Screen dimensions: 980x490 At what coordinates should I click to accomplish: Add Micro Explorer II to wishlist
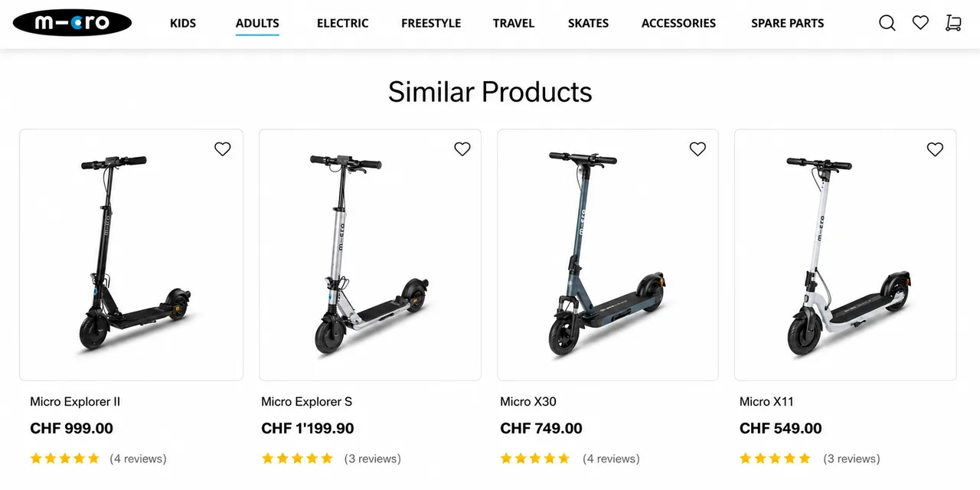click(223, 149)
